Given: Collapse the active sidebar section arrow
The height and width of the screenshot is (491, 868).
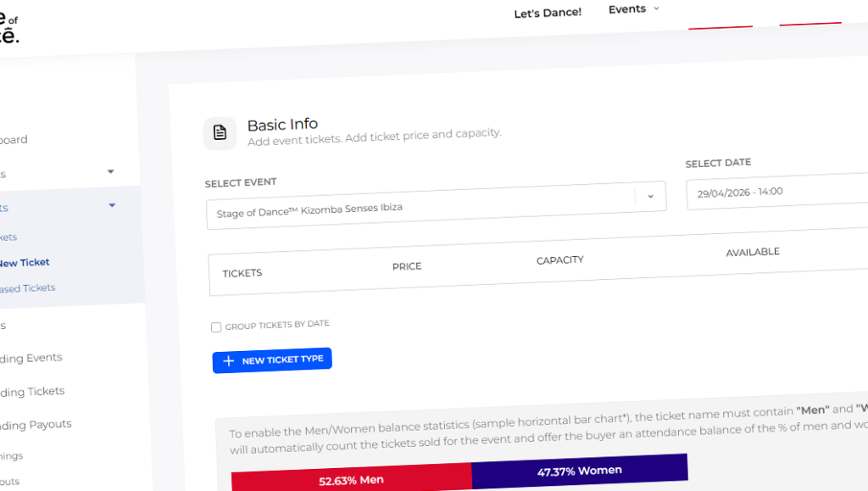Looking at the screenshot, I should click(x=112, y=205).
